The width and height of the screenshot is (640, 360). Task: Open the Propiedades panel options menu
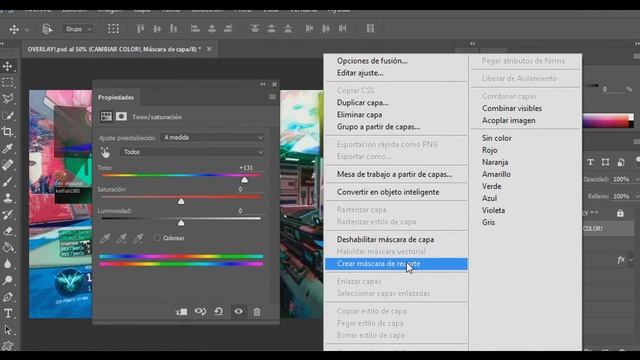coord(272,97)
